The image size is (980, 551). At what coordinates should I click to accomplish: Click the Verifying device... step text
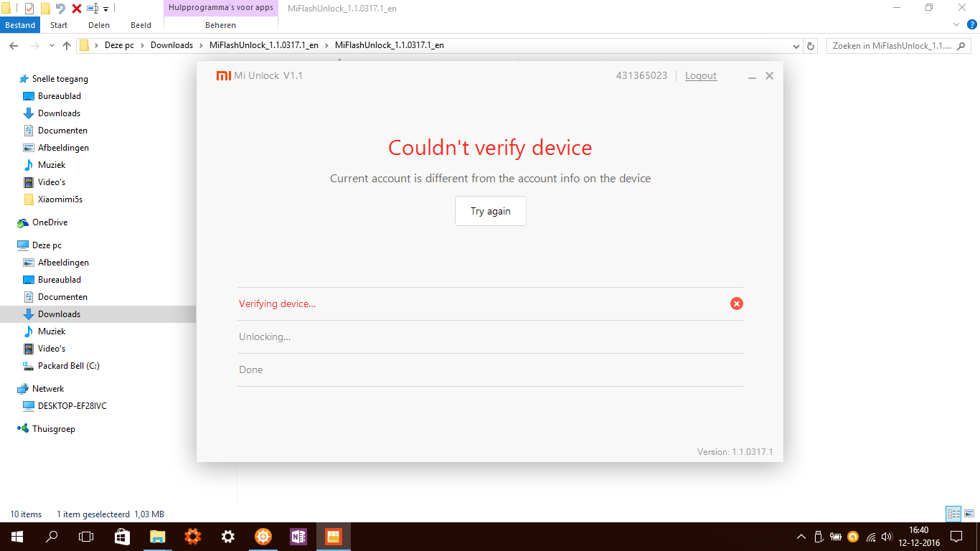[277, 303]
